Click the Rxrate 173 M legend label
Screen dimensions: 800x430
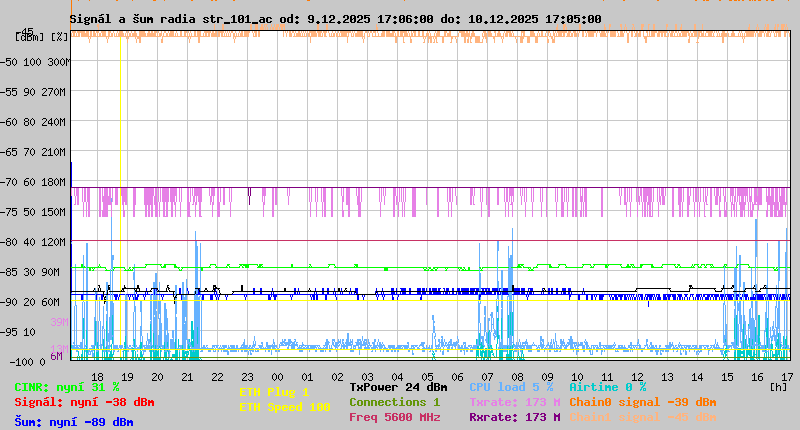click(515, 417)
